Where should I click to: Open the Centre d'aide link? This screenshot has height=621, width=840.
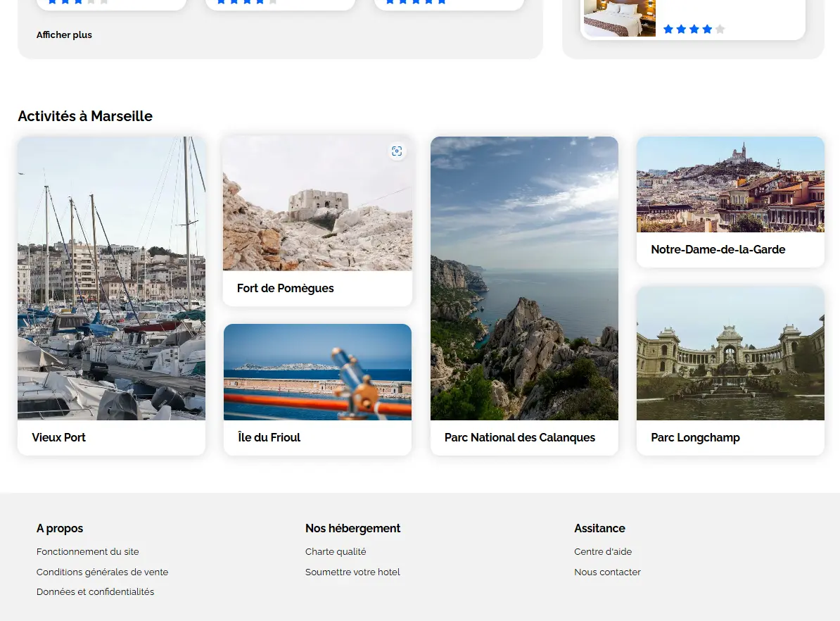coord(603,552)
